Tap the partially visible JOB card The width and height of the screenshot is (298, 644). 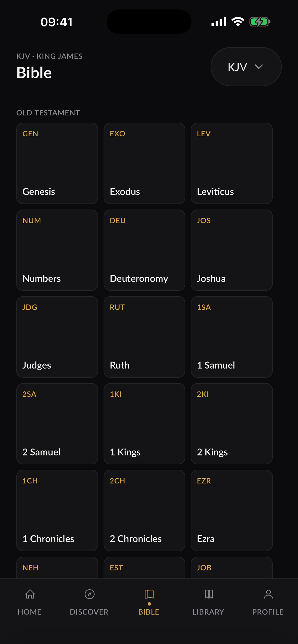231,567
